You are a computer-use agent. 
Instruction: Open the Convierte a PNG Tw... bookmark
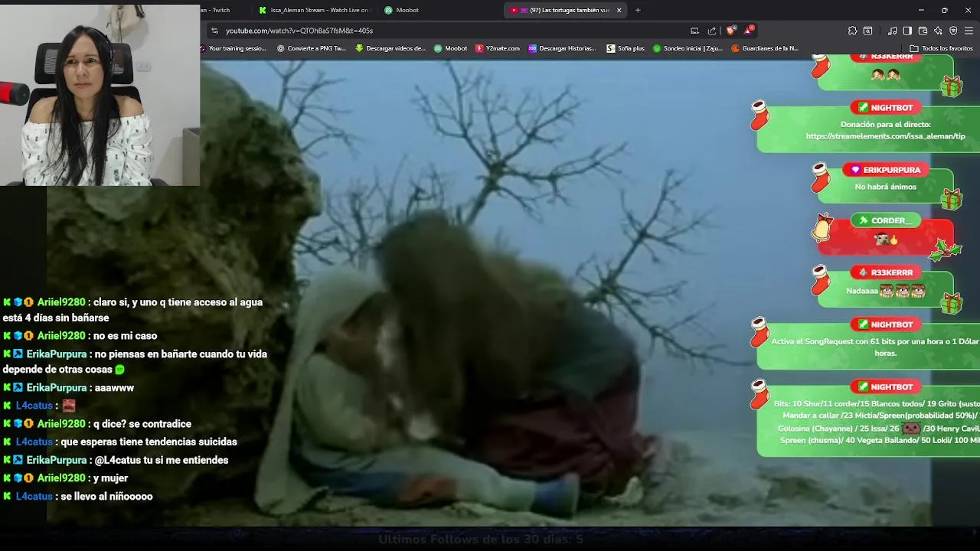pyautogui.click(x=312, y=48)
